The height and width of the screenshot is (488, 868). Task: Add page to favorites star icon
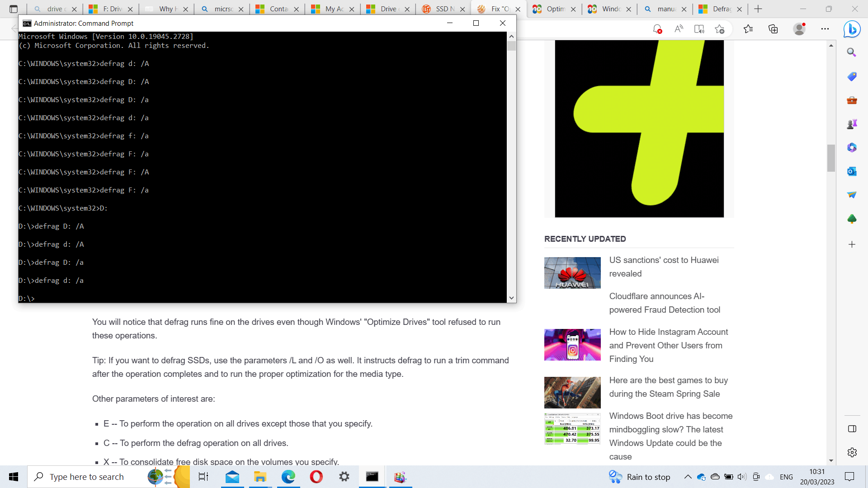(720, 29)
